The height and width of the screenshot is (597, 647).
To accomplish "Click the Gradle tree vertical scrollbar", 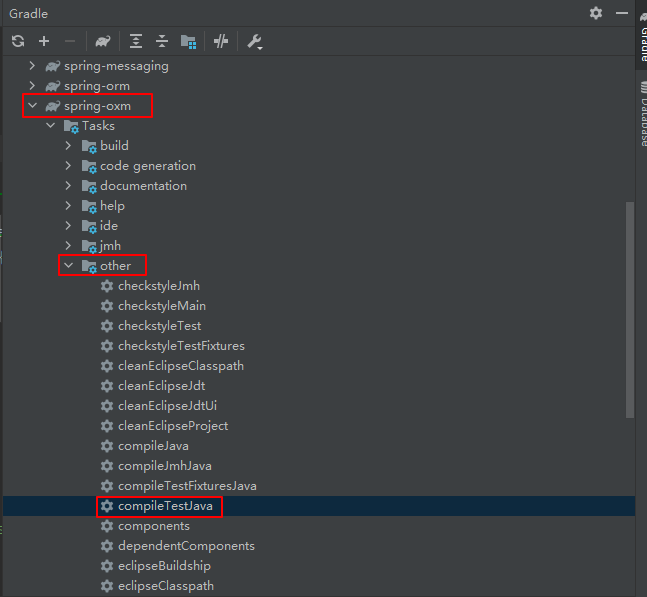I will coord(630,310).
